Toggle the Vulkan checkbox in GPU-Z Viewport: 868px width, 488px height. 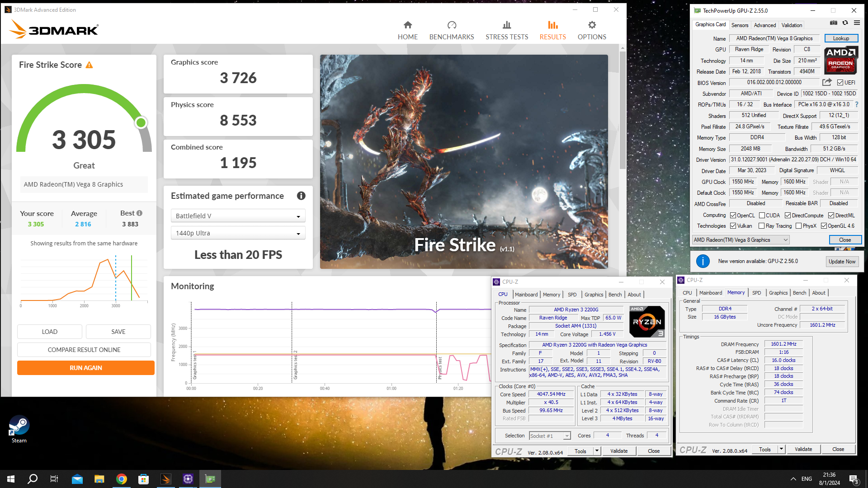click(733, 226)
